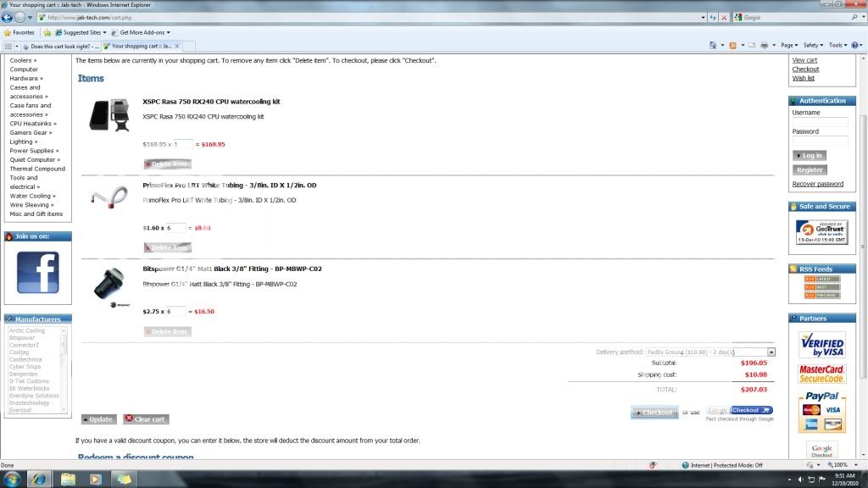868x488 pixels.
Task: Open the View cart link
Action: pyautogui.click(x=804, y=60)
